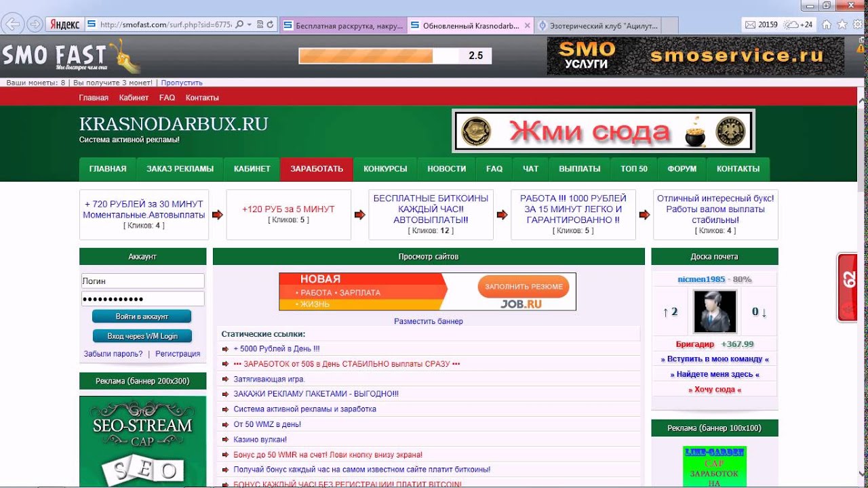Click 'Главная' in the red top bar
Screen dimensions: 868x488
[94, 98]
